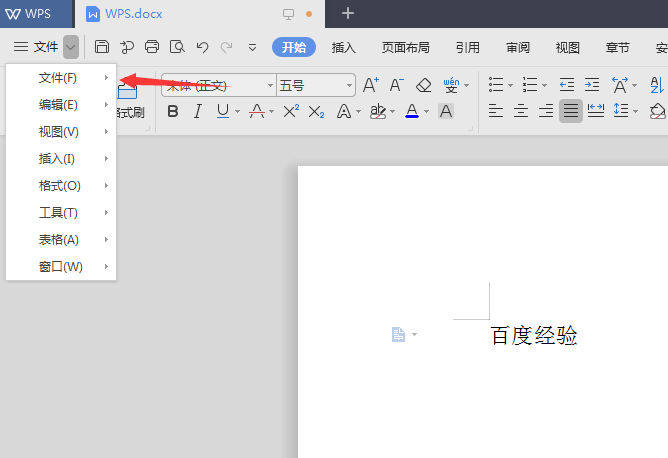Apply superscript X² formatting
This screenshot has width=668, height=458.
(291, 112)
